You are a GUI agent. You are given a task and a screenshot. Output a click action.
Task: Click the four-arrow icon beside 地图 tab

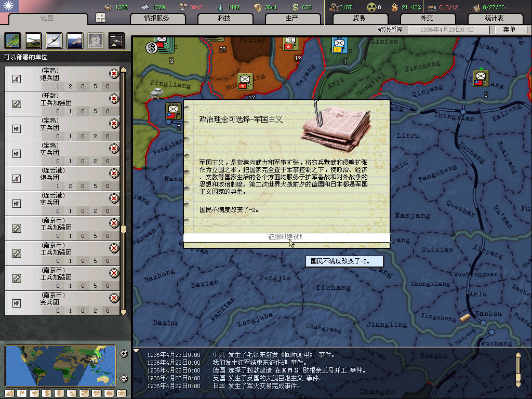(101, 18)
